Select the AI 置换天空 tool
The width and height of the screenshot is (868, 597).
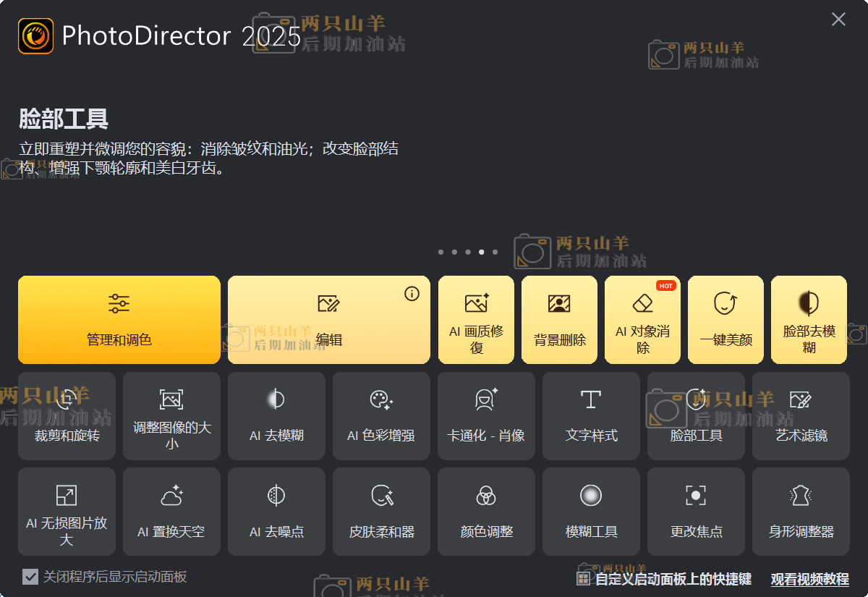pos(171,511)
